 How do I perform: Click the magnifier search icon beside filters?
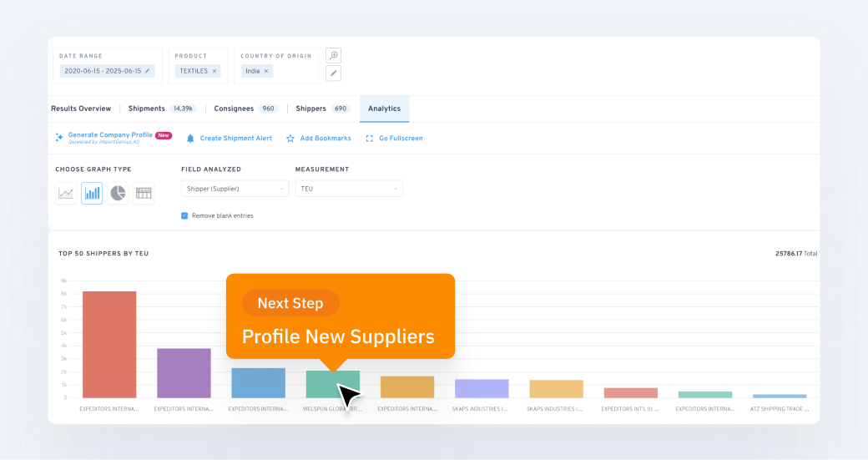coord(333,55)
